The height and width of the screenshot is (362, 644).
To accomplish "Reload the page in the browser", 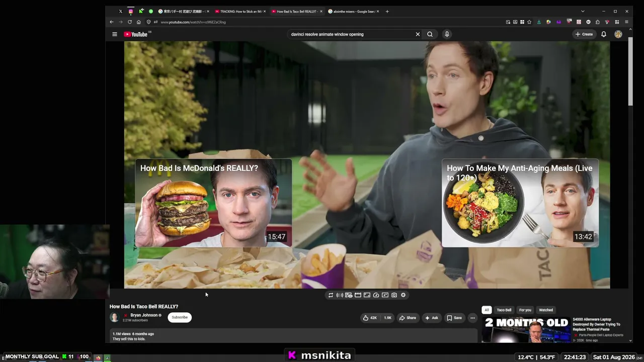I will tap(130, 22).
